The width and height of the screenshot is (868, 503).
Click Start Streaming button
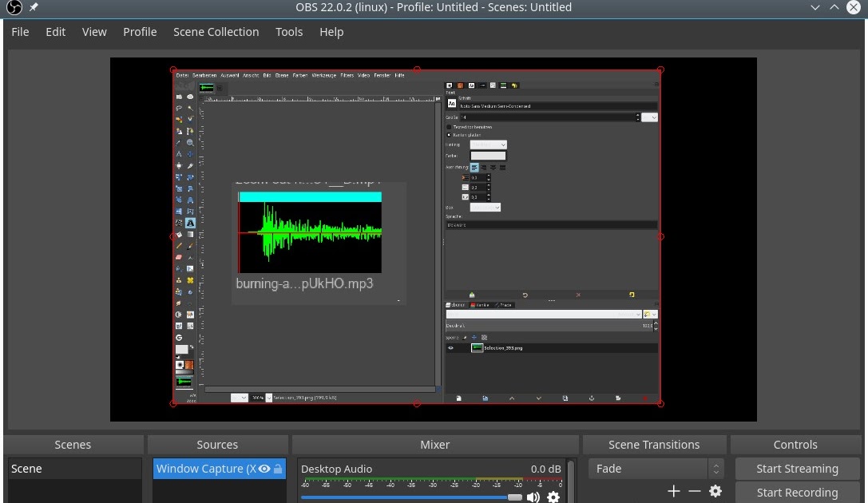click(797, 469)
